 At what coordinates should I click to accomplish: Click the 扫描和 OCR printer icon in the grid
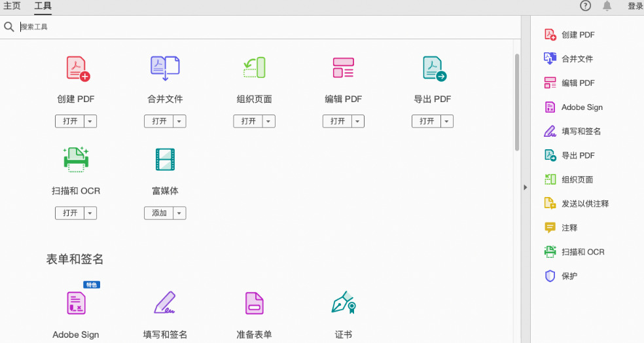tap(76, 159)
